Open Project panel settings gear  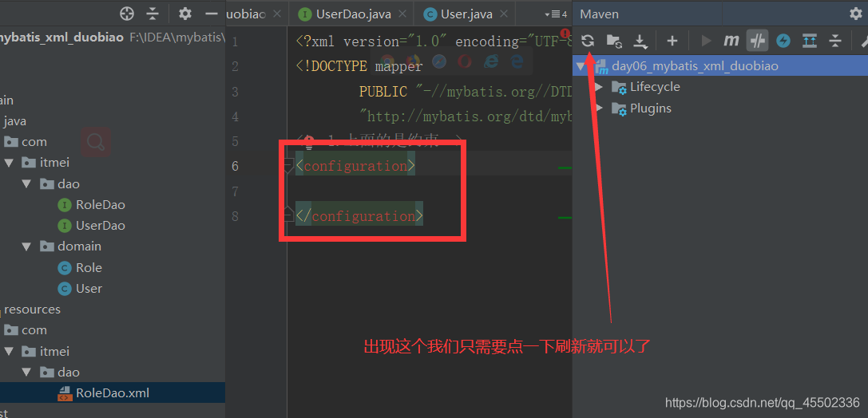coord(185,14)
